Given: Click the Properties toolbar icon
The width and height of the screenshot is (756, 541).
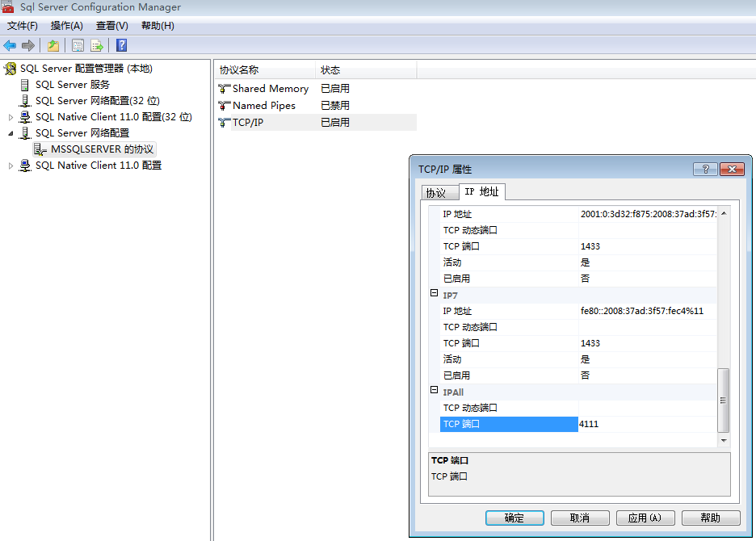Looking at the screenshot, I should pyautogui.click(x=78, y=46).
